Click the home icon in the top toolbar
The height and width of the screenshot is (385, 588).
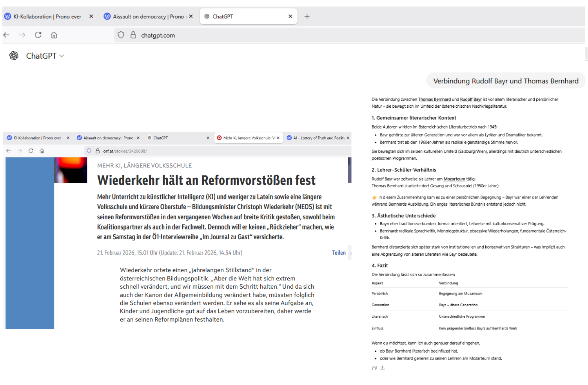54,35
